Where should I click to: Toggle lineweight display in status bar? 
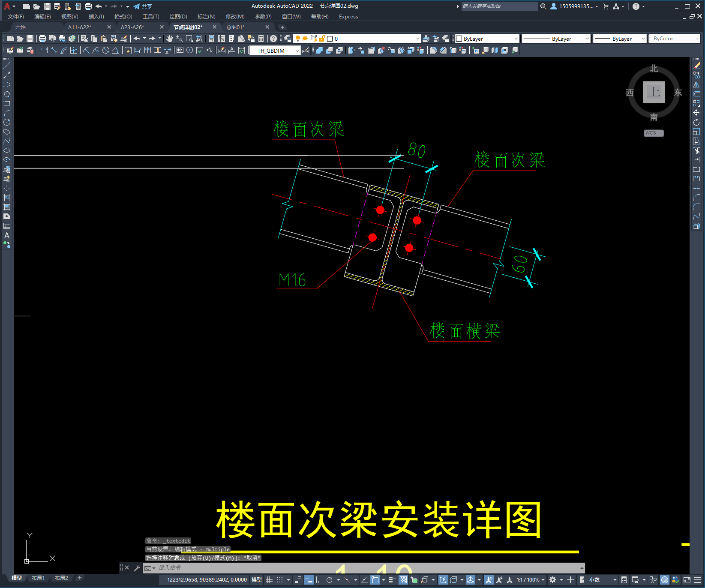click(x=392, y=580)
